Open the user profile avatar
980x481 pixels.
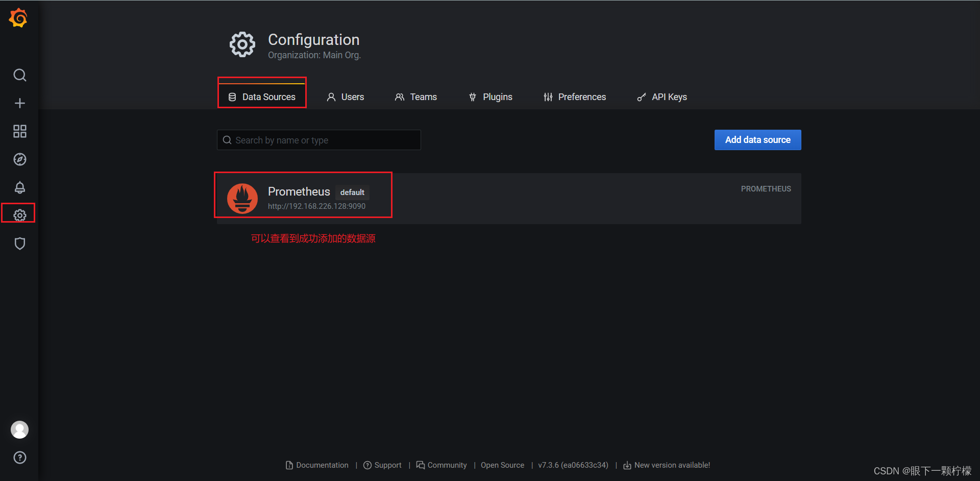(20, 429)
